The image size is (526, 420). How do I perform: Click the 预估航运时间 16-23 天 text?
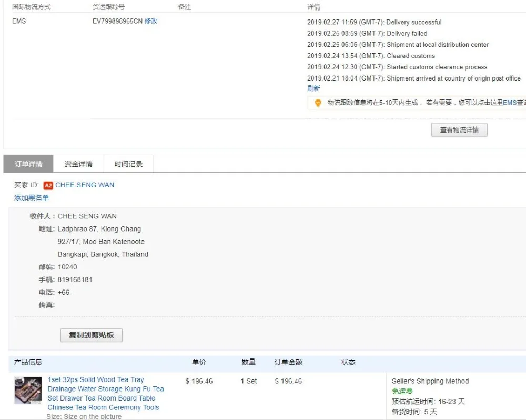click(428, 402)
